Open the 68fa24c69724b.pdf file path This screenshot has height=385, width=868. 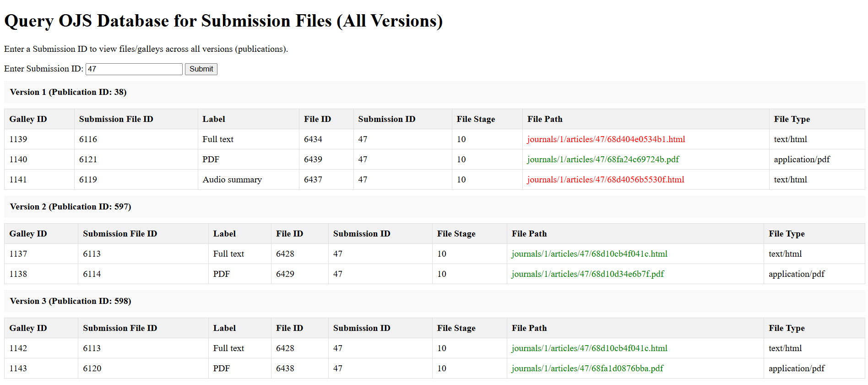tap(603, 159)
